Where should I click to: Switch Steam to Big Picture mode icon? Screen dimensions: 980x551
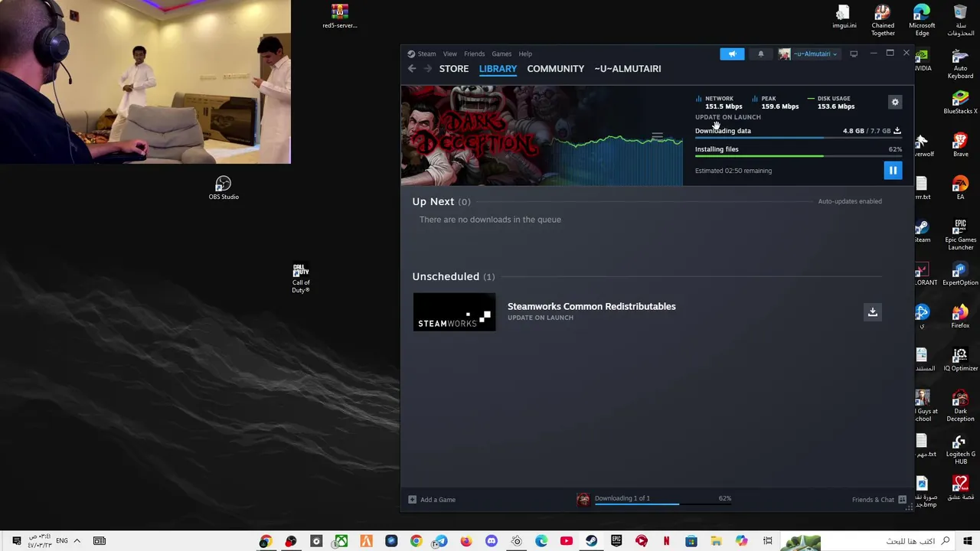854,54
